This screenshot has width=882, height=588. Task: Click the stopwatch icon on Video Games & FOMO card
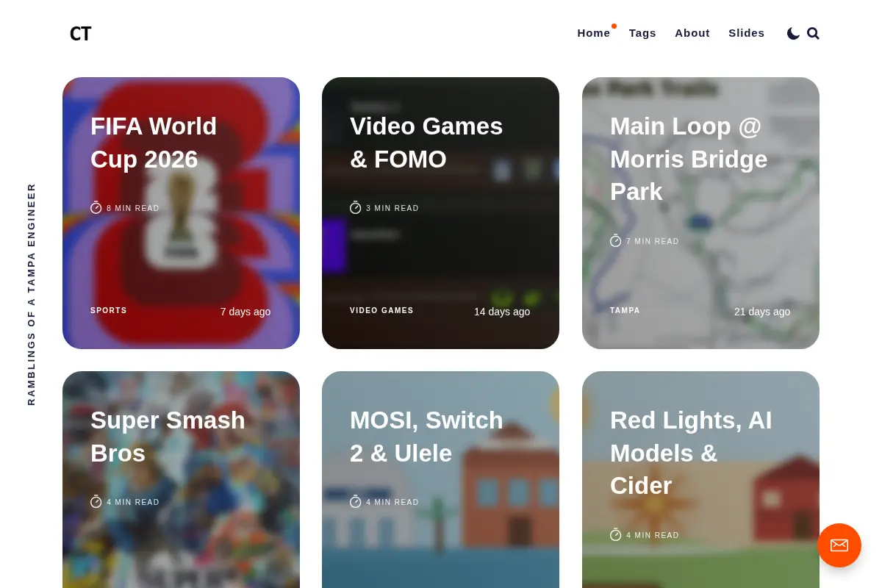pos(356,208)
